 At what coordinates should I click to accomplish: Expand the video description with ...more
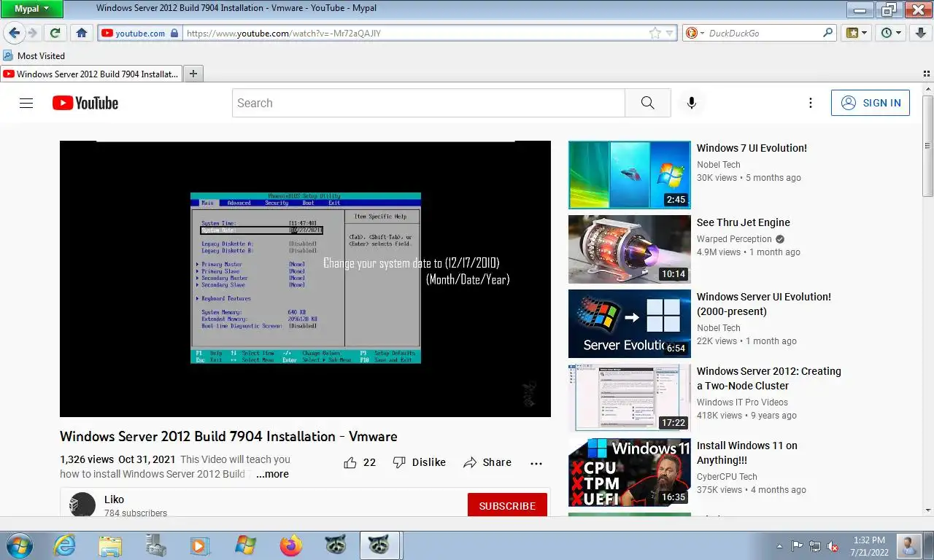coord(272,474)
